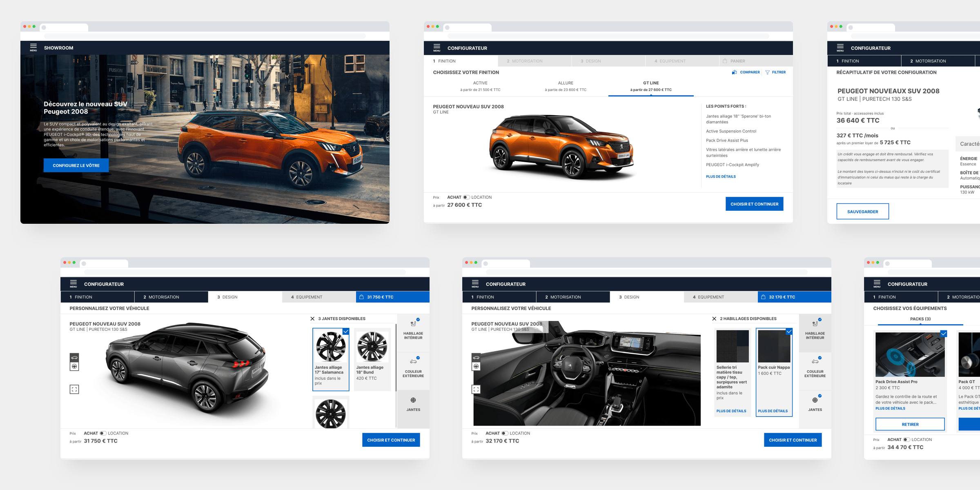Switch to interior steering-wheel view in grey SUV window

point(74,366)
